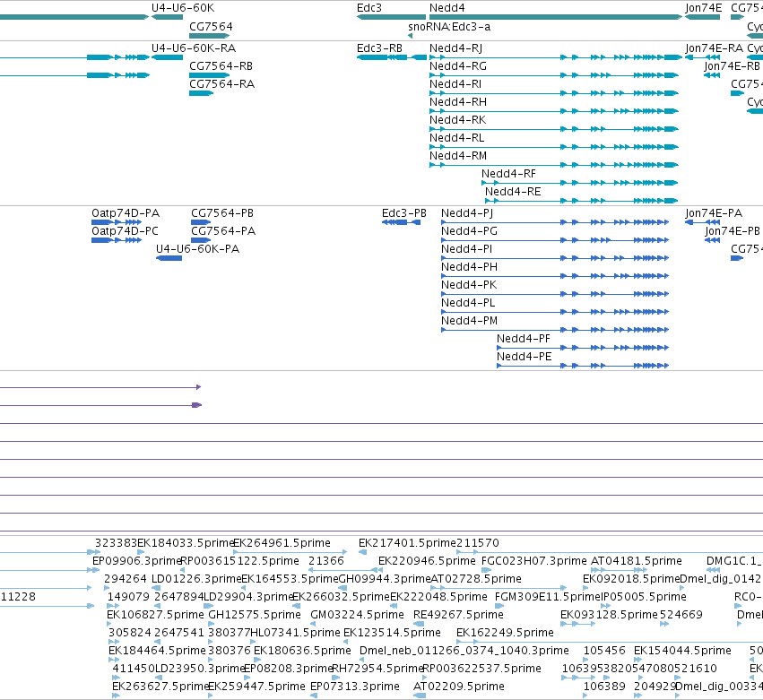Open EST AT02209.5prime
Image resolution: width=763 pixels, height=700 pixels.
419,696
